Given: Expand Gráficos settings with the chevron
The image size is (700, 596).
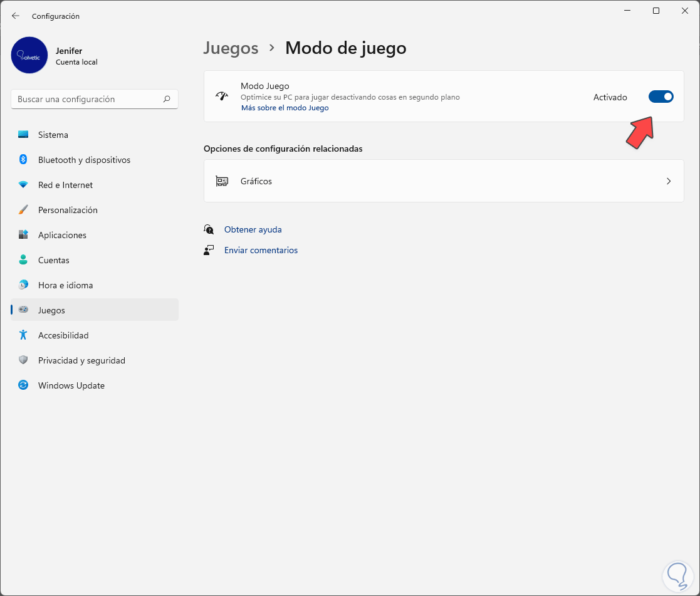Looking at the screenshot, I should (669, 181).
